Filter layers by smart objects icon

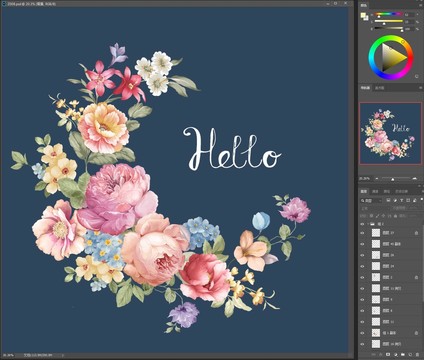coord(415,200)
